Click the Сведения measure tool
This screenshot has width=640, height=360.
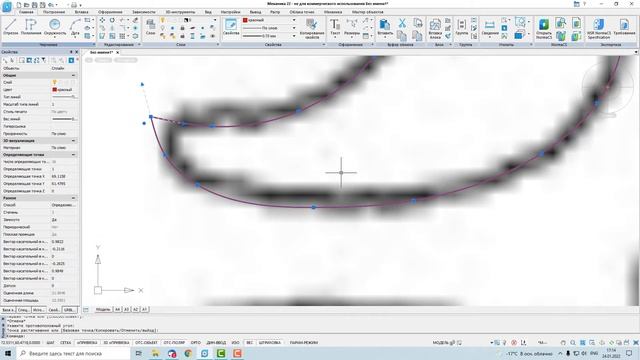pos(490,27)
